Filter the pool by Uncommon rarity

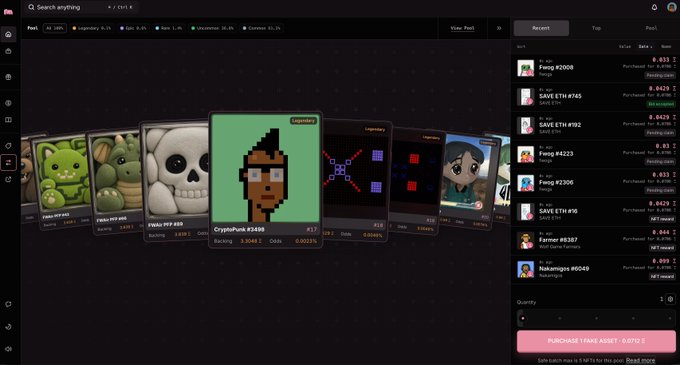click(x=212, y=28)
